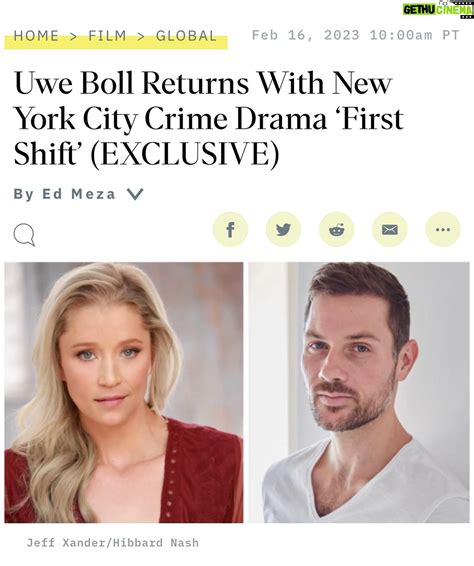Click the Uwe Boll article headline
The height and width of the screenshot is (566, 474).
[x=209, y=119]
